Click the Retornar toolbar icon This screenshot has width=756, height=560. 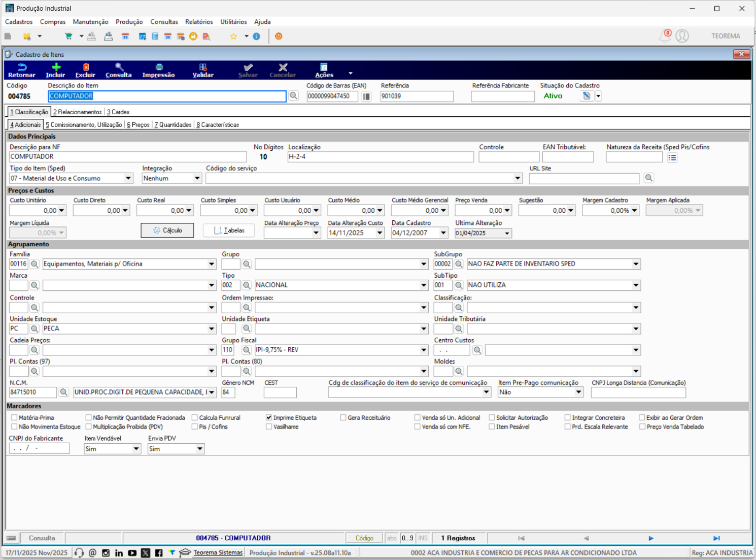pyautogui.click(x=22, y=67)
